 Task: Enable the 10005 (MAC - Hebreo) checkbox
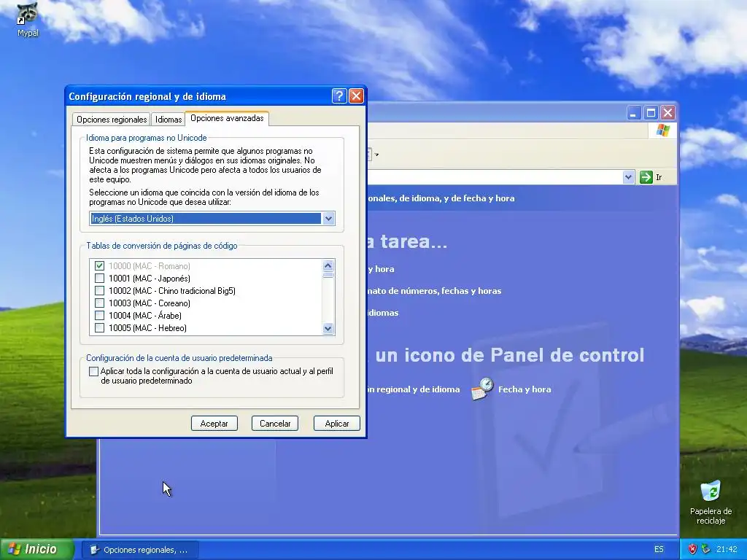point(99,327)
